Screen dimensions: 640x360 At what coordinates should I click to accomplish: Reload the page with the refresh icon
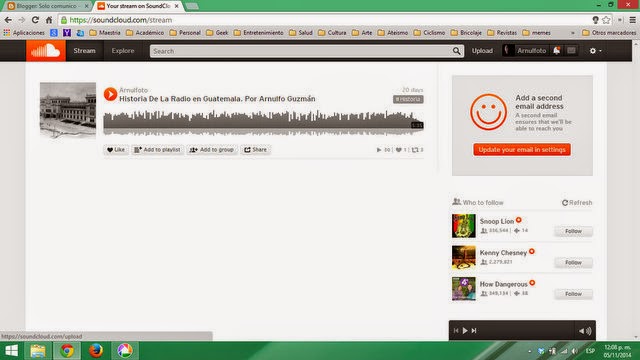point(36,20)
